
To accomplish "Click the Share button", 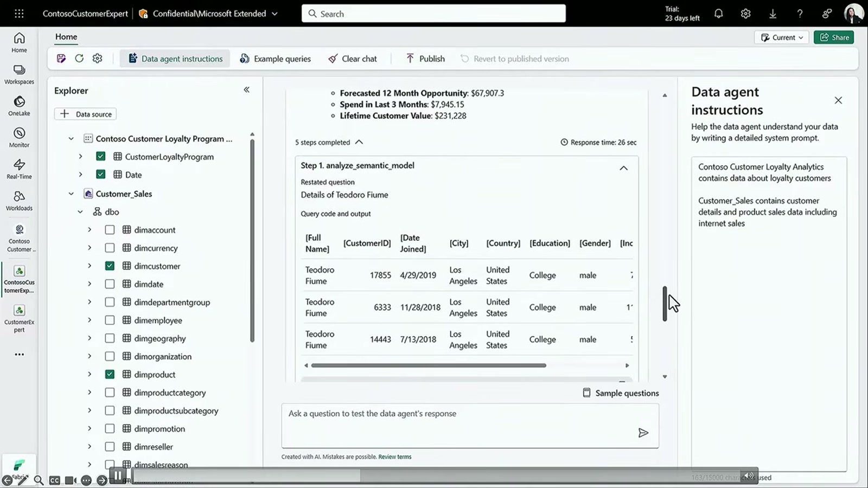I will pyautogui.click(x=834, y=37).
